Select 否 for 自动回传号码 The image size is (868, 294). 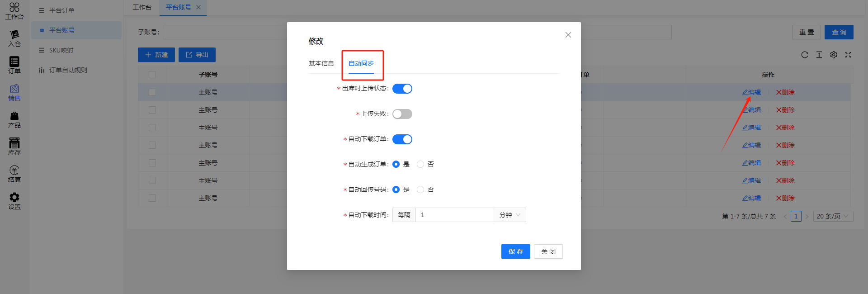(420, 190)
